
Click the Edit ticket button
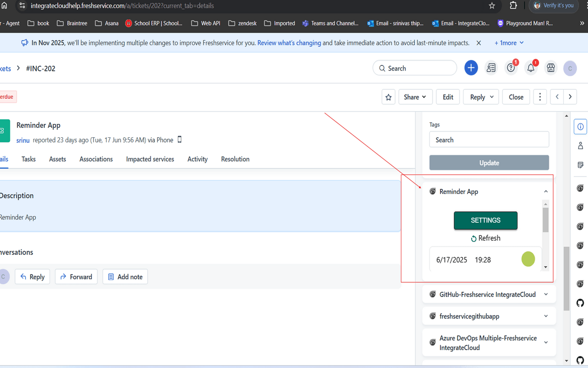tap(448, 97)
